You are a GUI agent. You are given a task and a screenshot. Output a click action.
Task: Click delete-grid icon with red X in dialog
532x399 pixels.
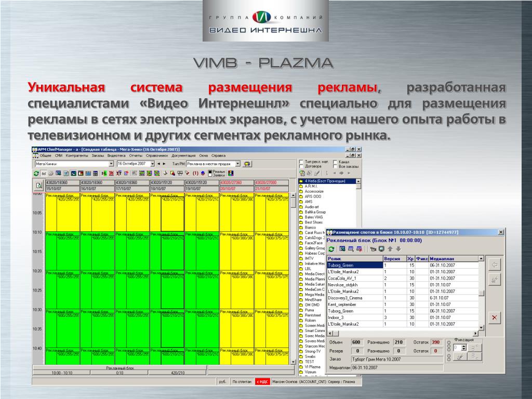coord(360,249)
